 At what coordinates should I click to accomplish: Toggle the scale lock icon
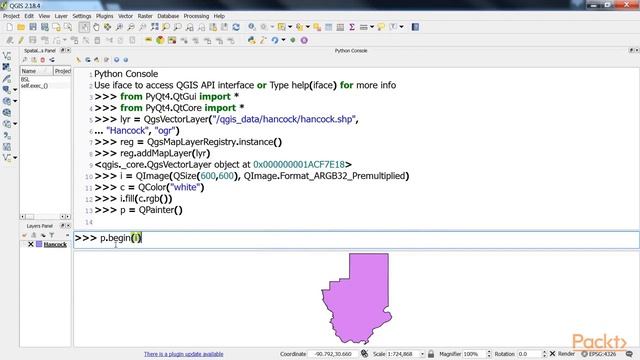click(x=431, y=354)
